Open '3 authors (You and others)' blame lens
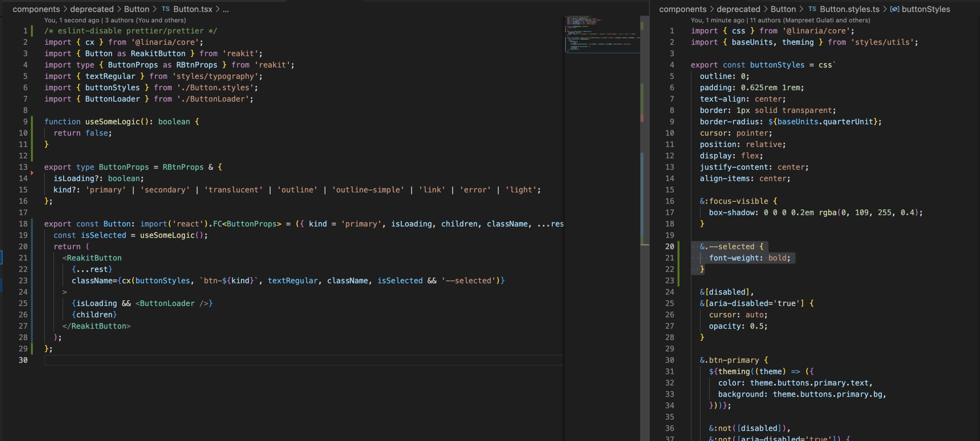This screenshot has height=441, width=980. point(145,20)
